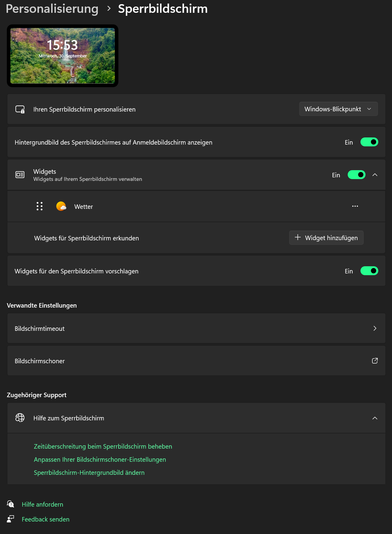Collapse the Widgets section chevron
Image resolution: width=392 pixels, height=534 pixels.
375,175
